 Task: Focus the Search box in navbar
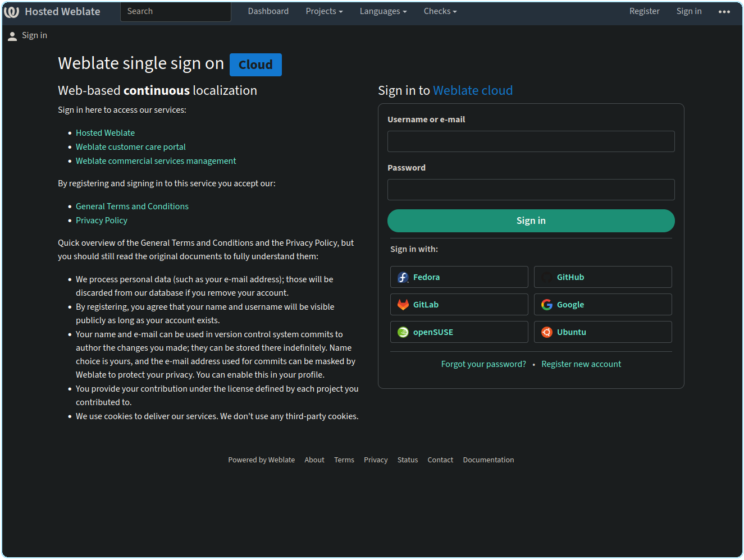(176, 12)
